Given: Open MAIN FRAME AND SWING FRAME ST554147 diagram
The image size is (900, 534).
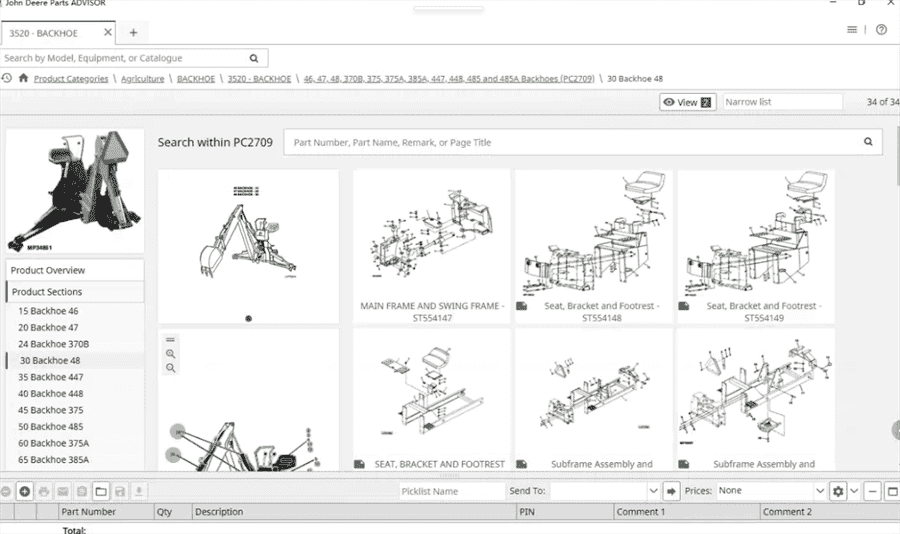Looking at the screenshot, I should click(432, 247).
